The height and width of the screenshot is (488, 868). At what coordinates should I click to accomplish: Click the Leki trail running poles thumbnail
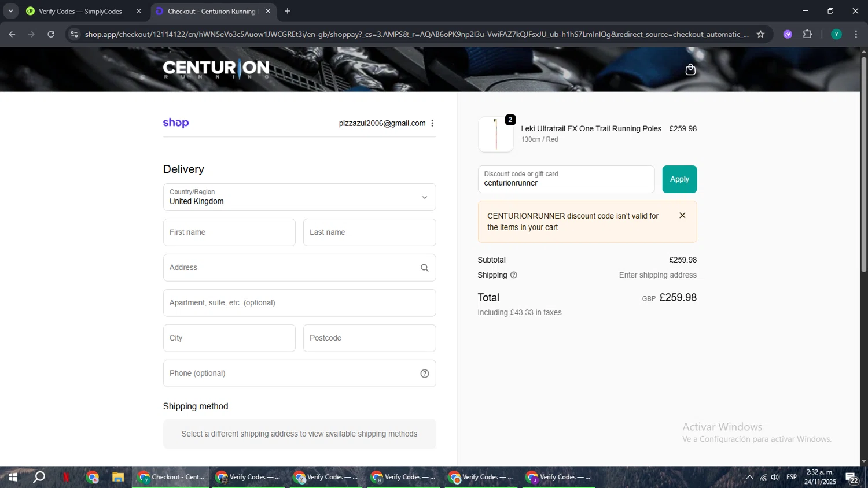pyautogui.click(x=495, y=135)
